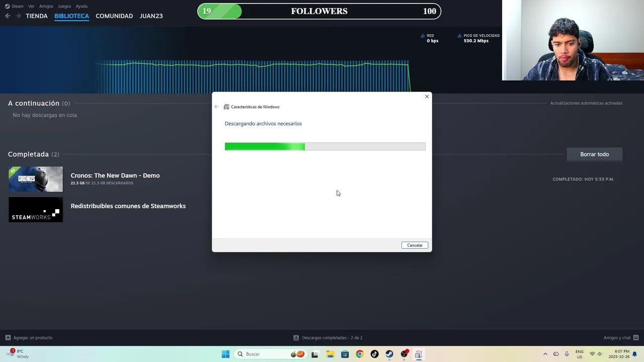
Task: Switch to the BIBLIOTECA tab
Action: [71, 16]
